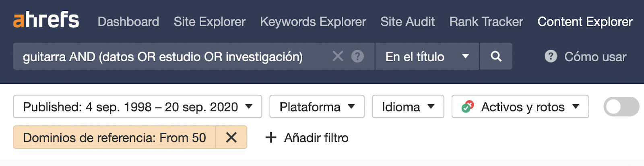Click the live and broken link status icon
The height and width of the screenshot is (166, 644).
(x=468, y=107)
